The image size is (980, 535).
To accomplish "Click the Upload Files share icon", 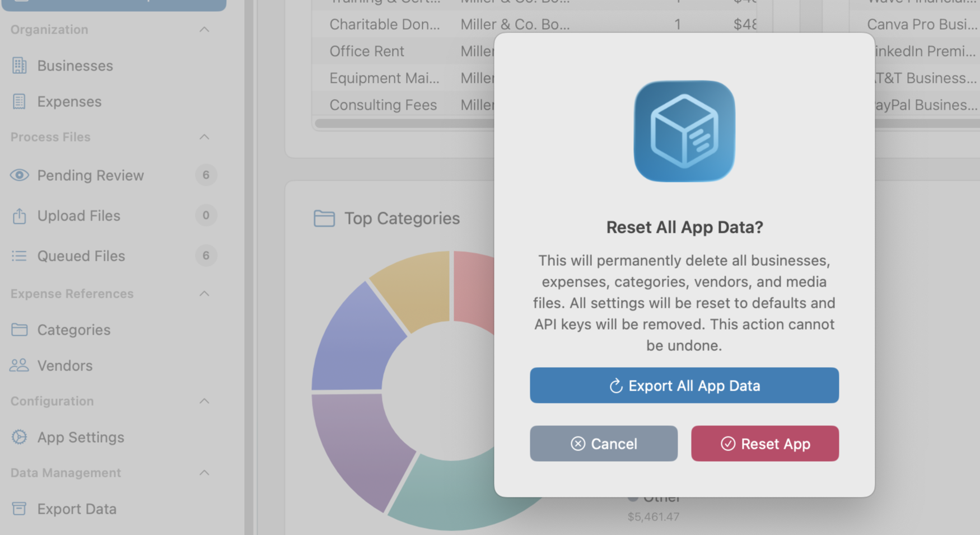I will (19, 215).
